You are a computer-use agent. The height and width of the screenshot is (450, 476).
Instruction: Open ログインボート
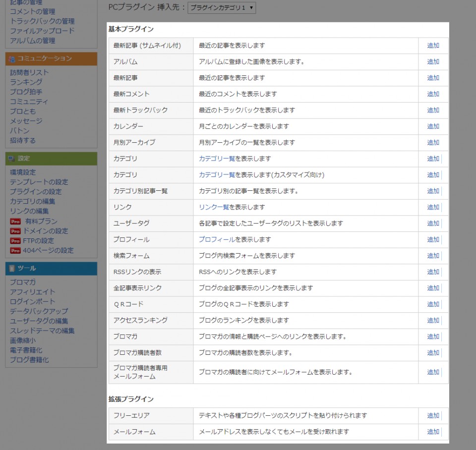click(x=33, y=302)
